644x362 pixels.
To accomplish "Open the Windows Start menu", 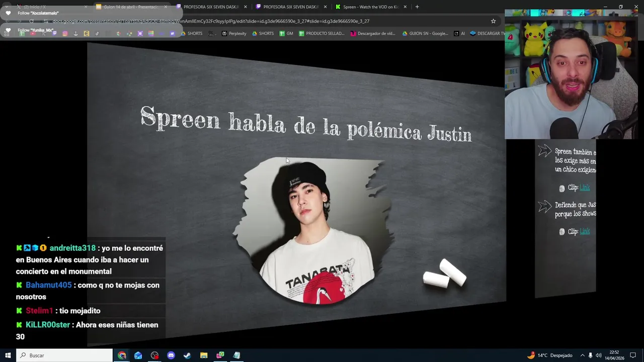I will click(x=8, y=355).
